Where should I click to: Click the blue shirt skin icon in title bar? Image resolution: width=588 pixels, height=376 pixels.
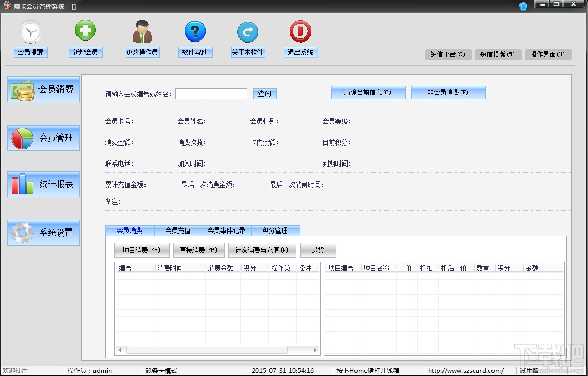pos(523,6)
